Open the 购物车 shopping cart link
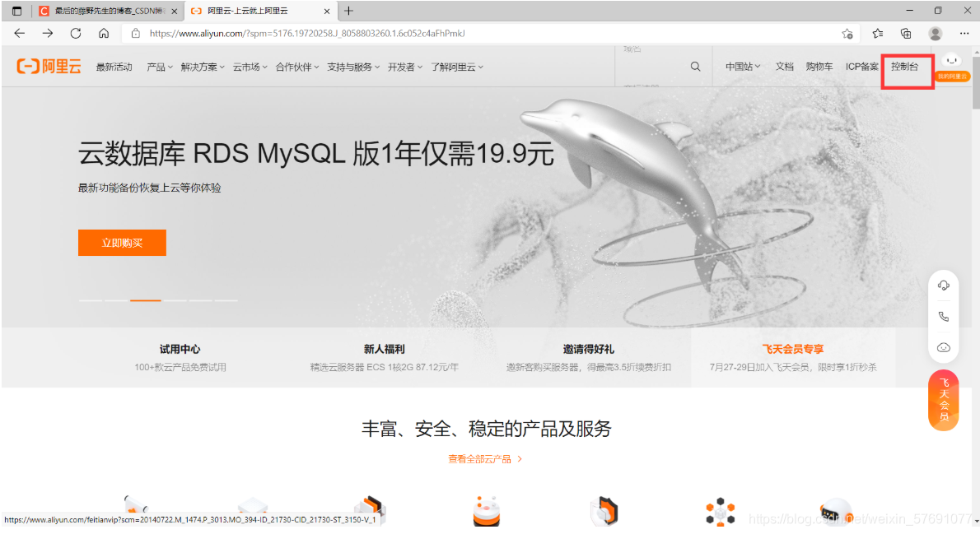980x534 pixels. (x=819, y=66)
